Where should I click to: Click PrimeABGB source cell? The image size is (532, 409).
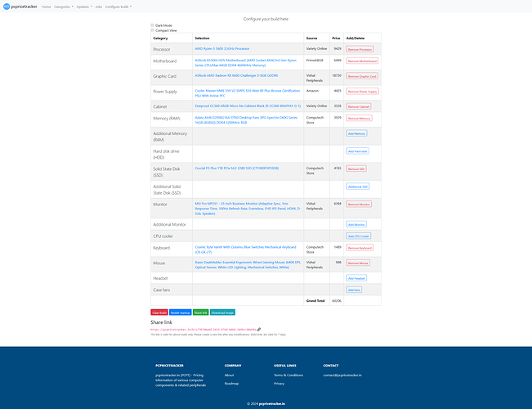point(316,62)
